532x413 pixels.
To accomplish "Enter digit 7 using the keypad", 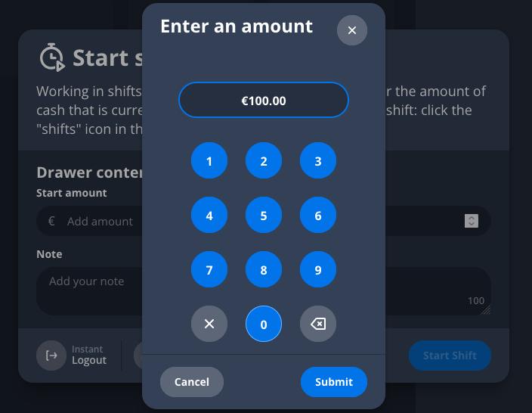I will pyautogui.click(x=209, y=270).
